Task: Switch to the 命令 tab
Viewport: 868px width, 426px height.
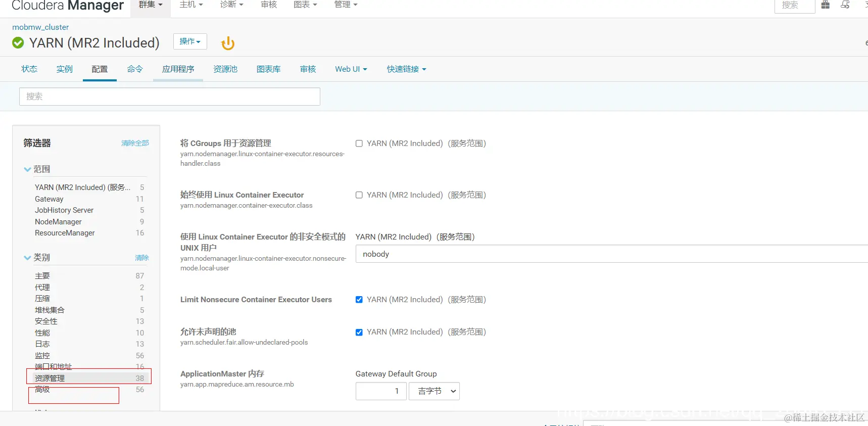Action: click(135, 69)
